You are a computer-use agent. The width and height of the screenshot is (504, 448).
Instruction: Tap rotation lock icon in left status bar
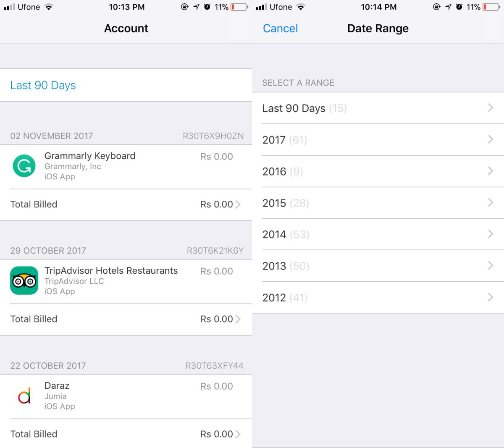185,7
